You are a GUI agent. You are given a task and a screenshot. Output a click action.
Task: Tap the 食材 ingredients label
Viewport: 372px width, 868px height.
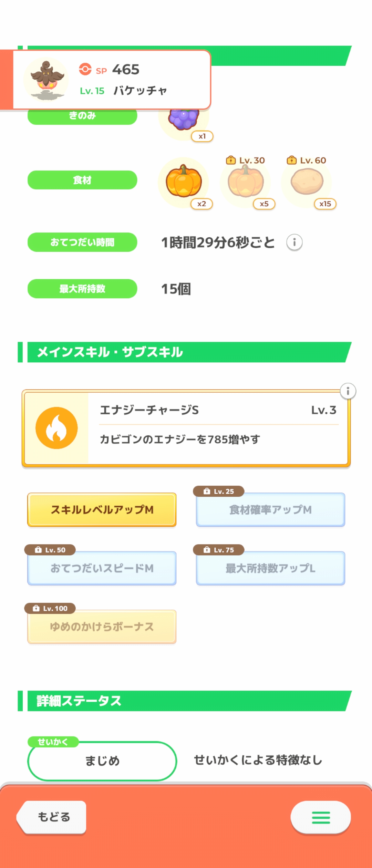click(x=82, y=180)
